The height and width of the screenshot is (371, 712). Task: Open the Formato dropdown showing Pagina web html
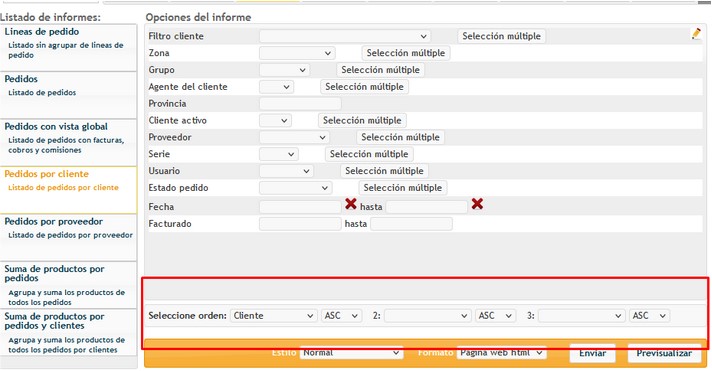501,353
